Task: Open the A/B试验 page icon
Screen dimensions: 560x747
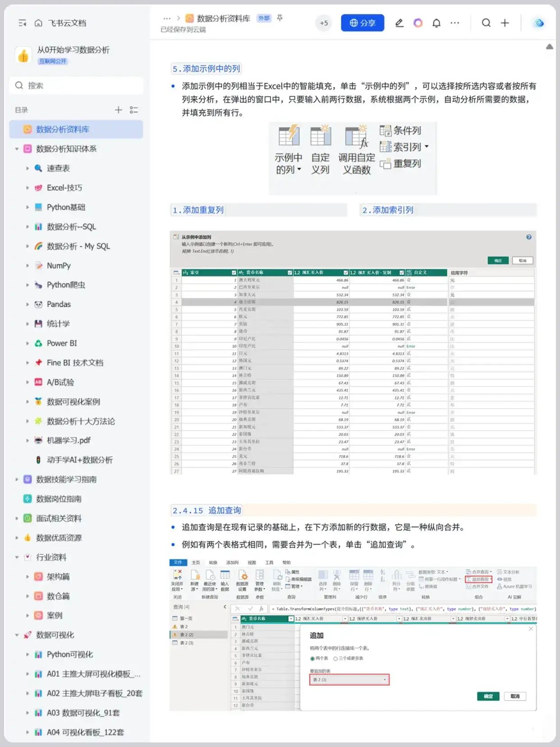Action: coord(39,383)
